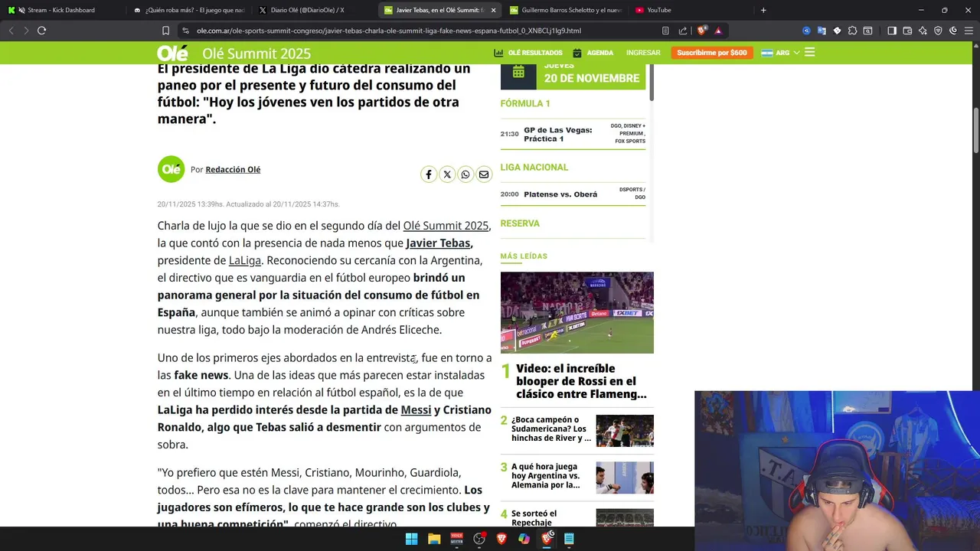Share article via WhatsApp icon
Viewport: 980px width, 551px height.
click(465, 174)
